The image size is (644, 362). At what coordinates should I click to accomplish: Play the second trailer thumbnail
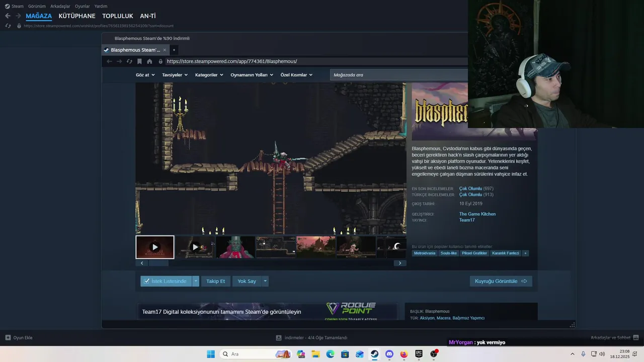(195, 247)
